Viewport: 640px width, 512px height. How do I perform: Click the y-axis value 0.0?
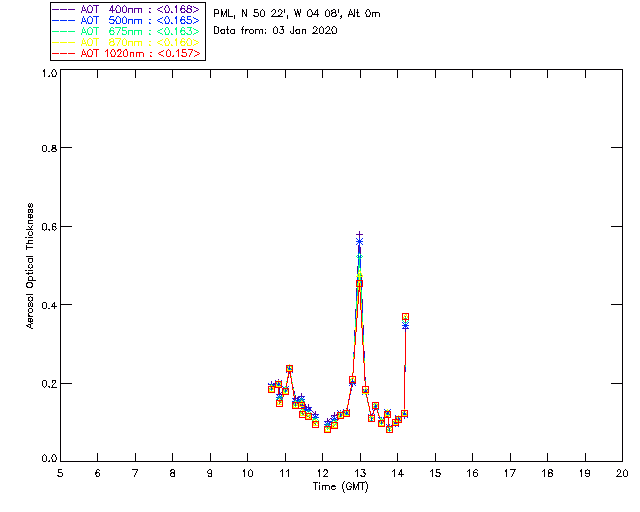(x=49, y=459)
